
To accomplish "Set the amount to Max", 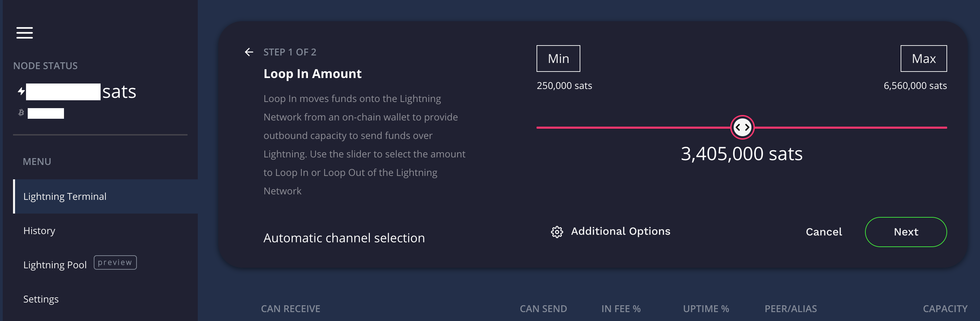I will click(x=923, y=59).
